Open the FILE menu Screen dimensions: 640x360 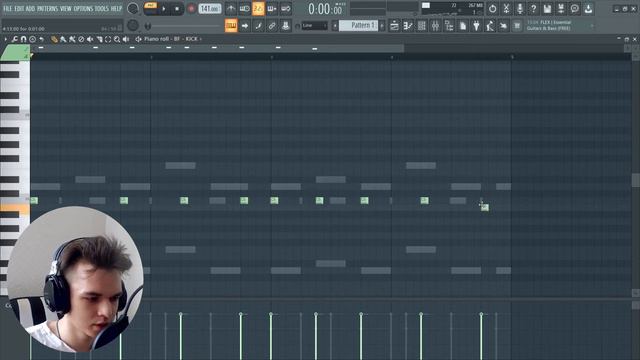(x=7, y=8)
